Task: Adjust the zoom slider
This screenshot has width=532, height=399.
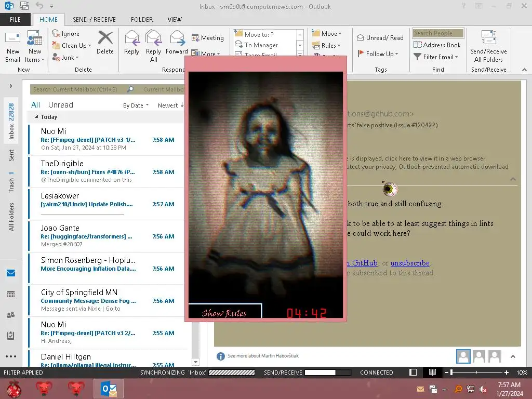Action: pos(451,373)
